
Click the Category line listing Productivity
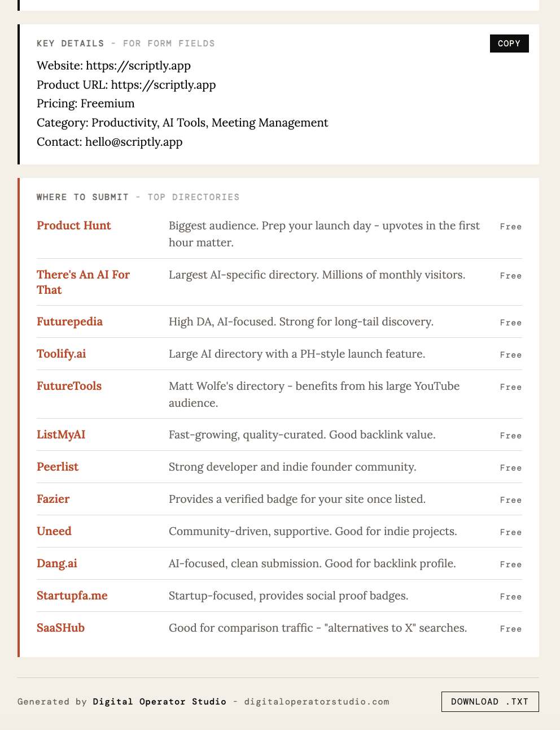(182, 123)
